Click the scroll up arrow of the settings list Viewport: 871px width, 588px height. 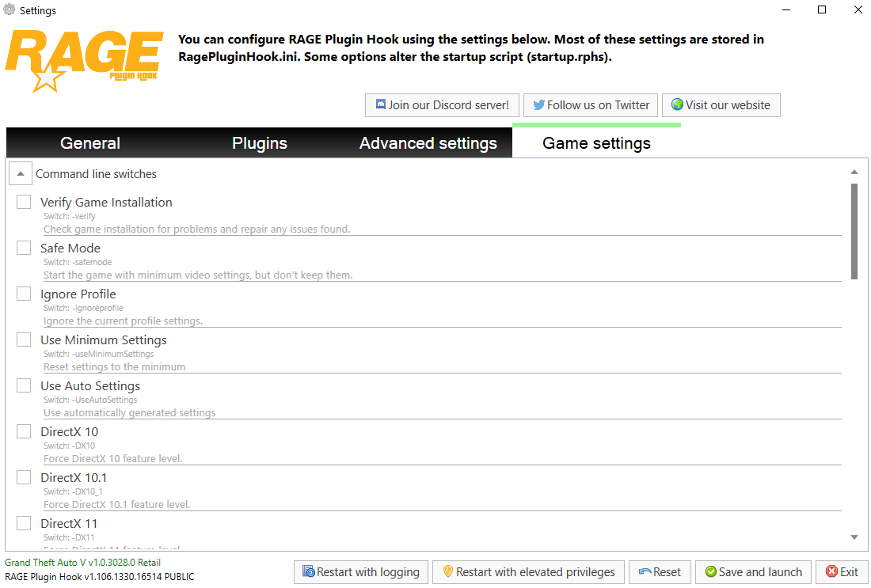(x=854, y=172)
